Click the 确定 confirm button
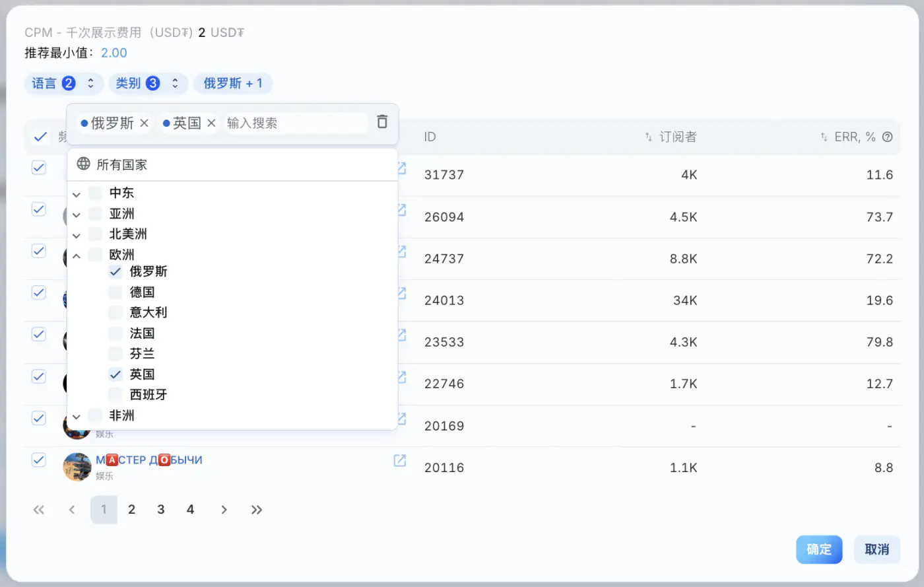The width and height of the screenshot is (924, 587). (819, 549)
